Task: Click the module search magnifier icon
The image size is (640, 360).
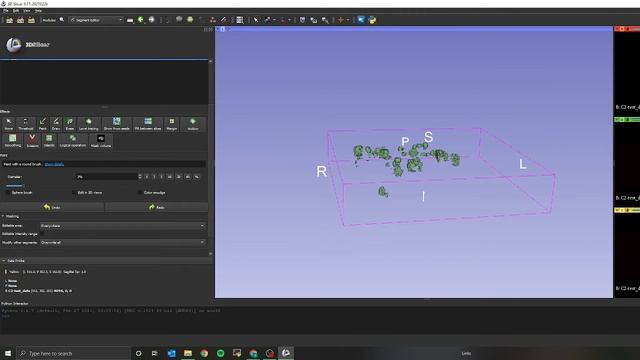Action: (62, 20)
